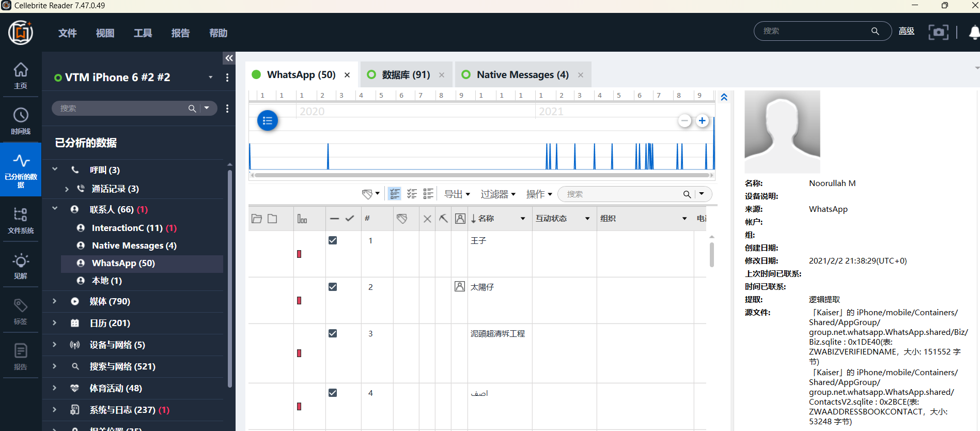Click the left tree vertical scrollbar
Image resolution: width=980 pixels, height=431 pixels.
pos(230,278)
